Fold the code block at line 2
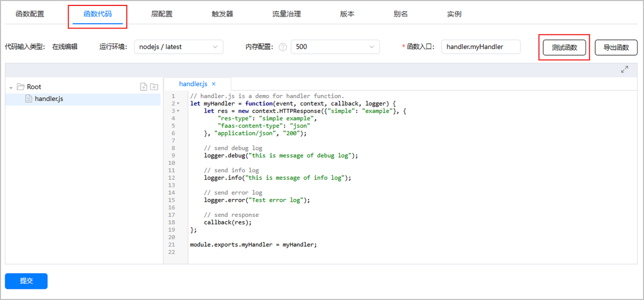 point(178,104)
